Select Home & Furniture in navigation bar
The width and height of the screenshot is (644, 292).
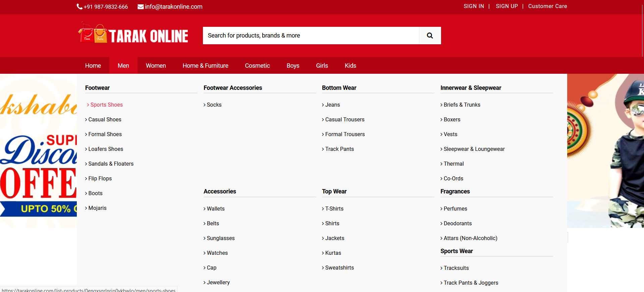pos(205,66)
